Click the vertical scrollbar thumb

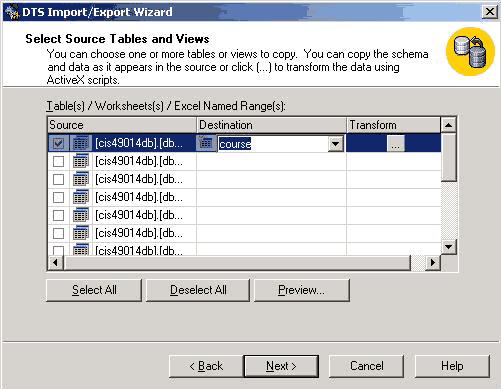[448, 157]
